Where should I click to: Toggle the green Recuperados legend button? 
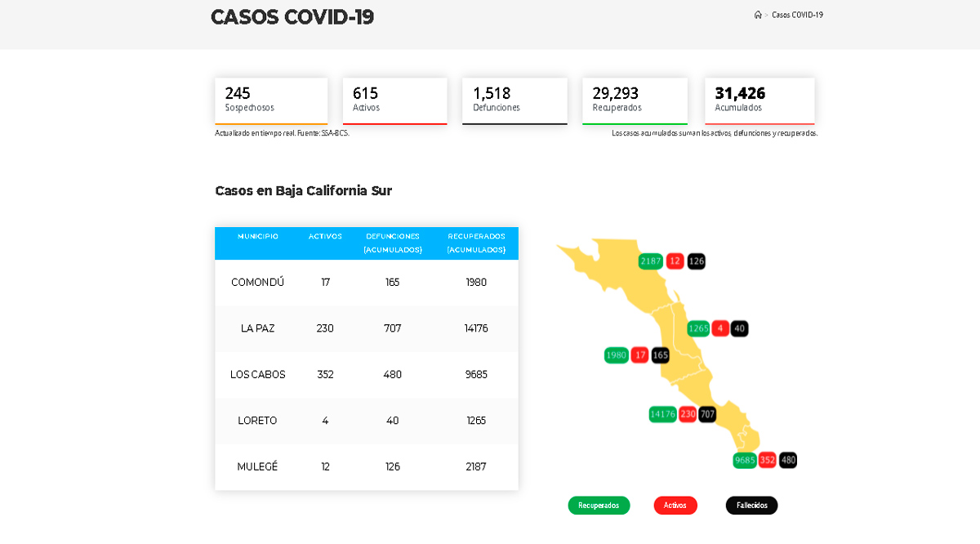[599, 505]
